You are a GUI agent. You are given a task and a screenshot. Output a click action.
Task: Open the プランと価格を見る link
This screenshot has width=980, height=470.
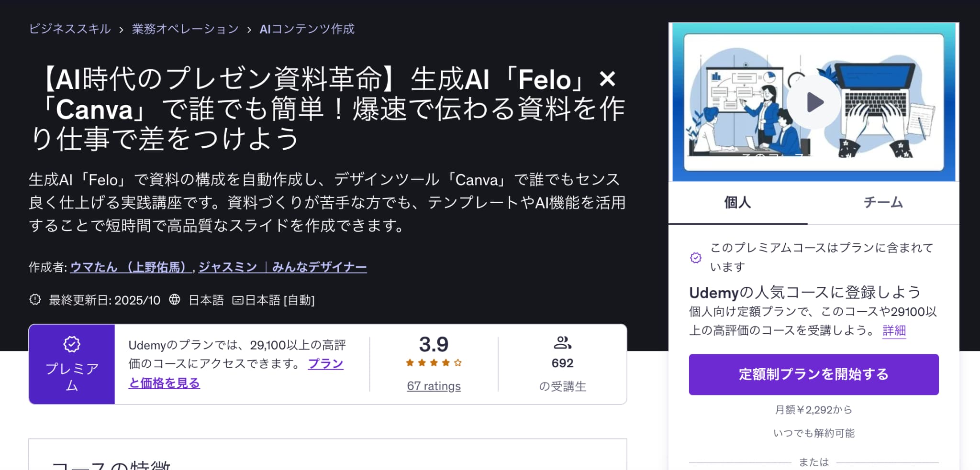pyautogui.click(x=164, y=383)
